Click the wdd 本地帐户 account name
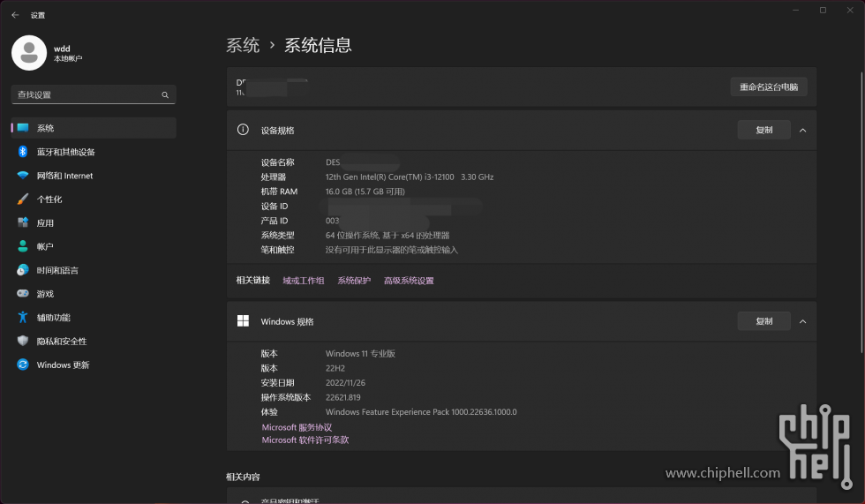Screen dimensions: 865x504 68,53
